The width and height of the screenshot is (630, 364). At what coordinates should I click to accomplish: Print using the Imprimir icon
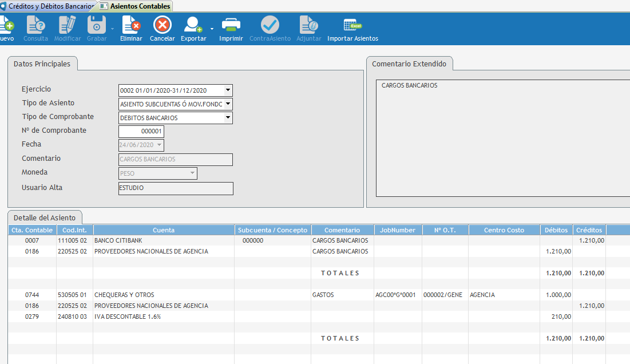tap(231, 25)
